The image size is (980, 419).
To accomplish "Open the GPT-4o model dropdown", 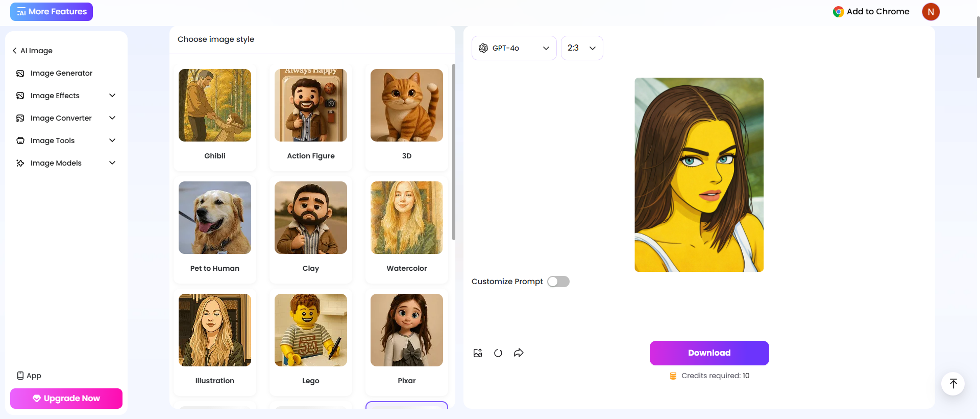I will [x=514, y=48].
